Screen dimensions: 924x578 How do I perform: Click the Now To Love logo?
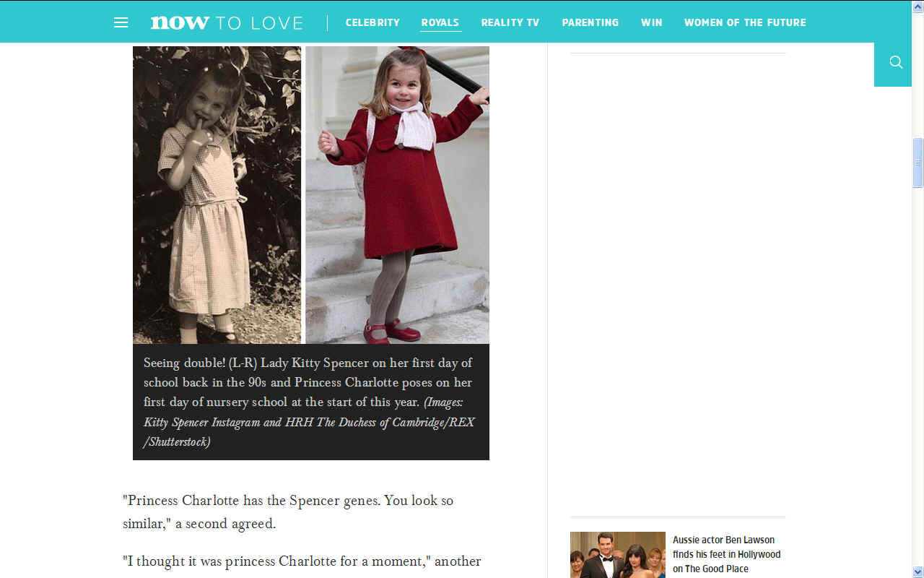click(x=227, y=22)
